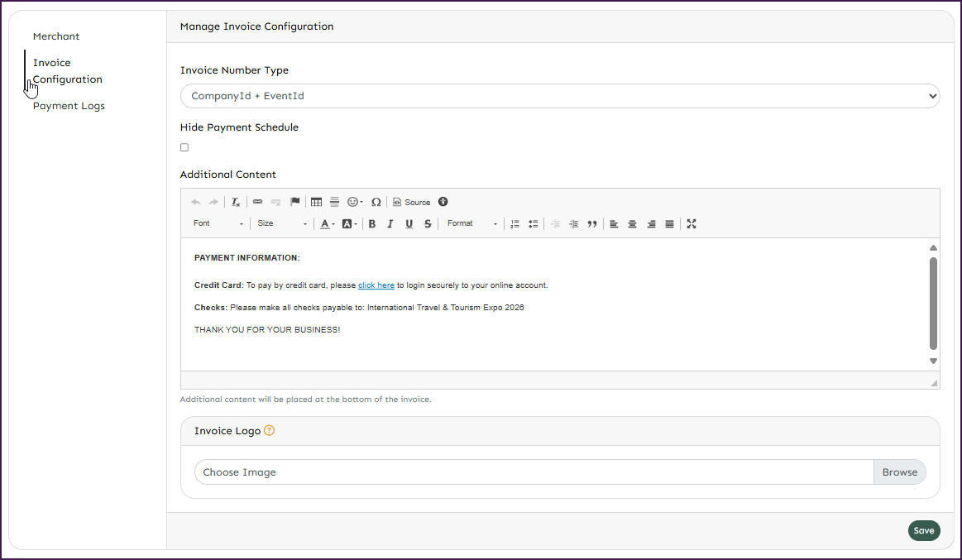Go to Payment Logs

(69, 106)
